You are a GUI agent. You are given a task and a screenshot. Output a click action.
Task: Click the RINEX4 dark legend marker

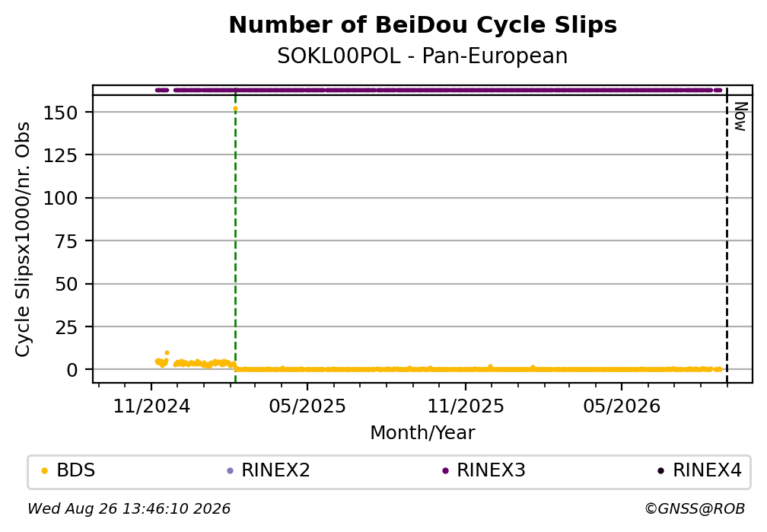(x=661, y=471)
